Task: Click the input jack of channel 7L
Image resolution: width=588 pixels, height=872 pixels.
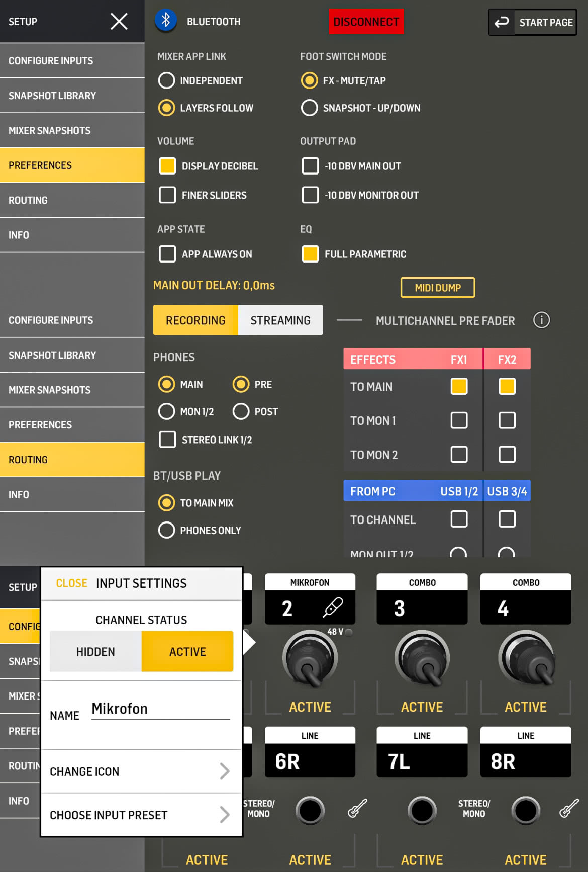Action: [422, 810]
